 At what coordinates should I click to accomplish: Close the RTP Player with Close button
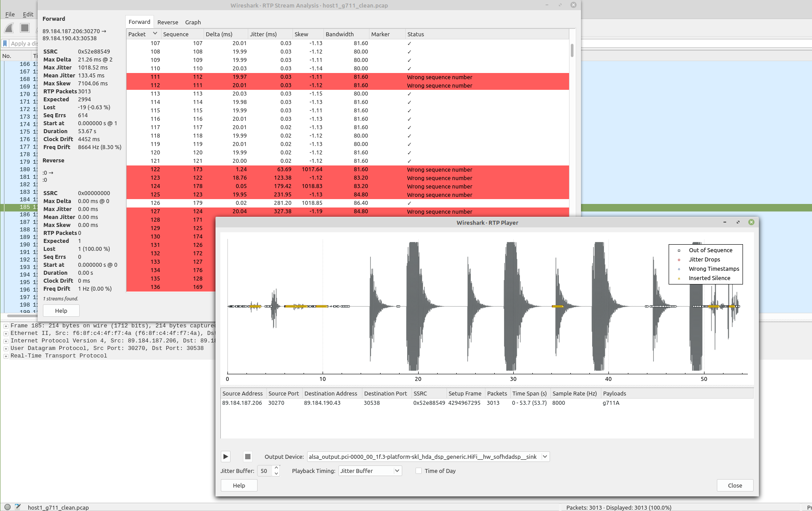click(x=735, y=485)
